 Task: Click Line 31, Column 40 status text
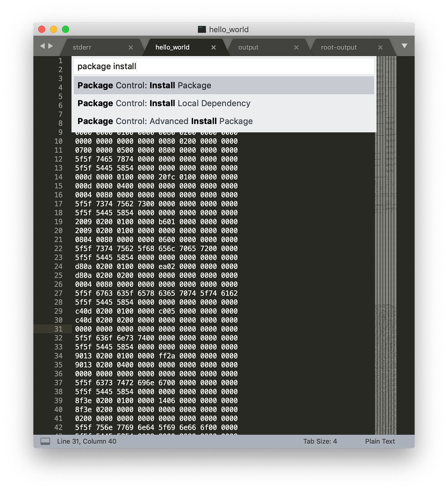point(87,441)
